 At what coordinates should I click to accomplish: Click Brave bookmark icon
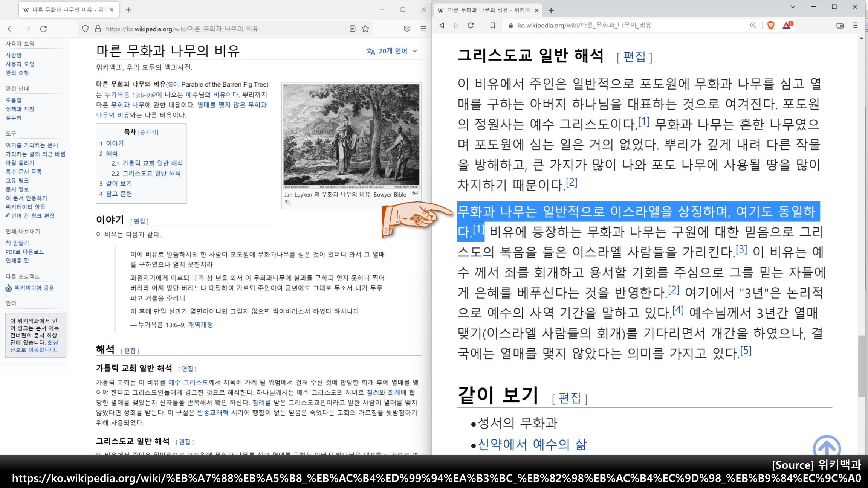[492, 25]
